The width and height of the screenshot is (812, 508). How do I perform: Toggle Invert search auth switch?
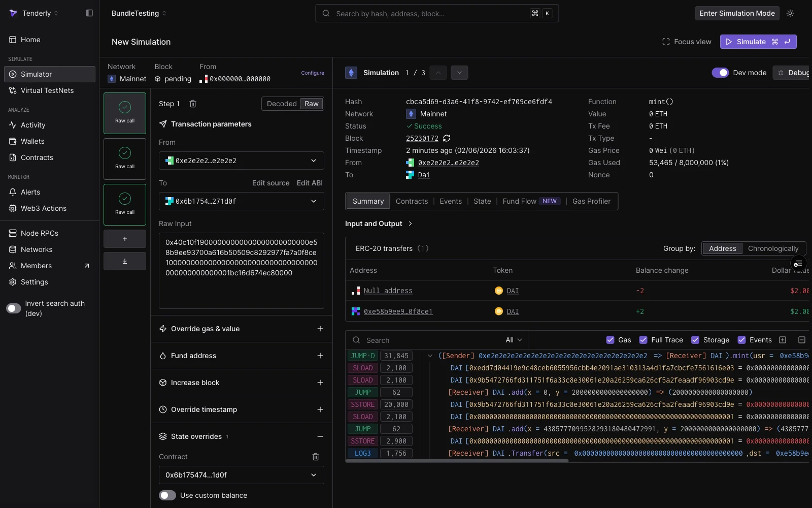click(x=14, y=308)
